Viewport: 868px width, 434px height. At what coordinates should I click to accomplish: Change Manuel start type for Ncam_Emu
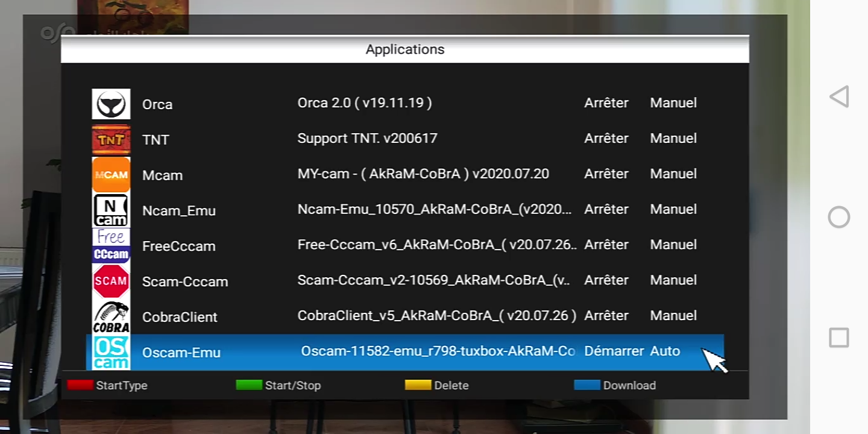[x=673, y=209]
